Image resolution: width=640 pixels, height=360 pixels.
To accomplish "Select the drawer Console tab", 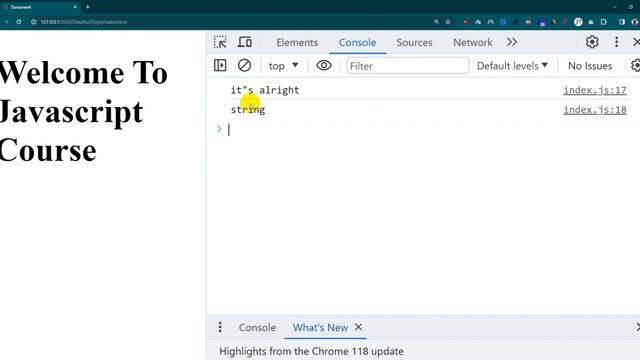I will 257,327.
